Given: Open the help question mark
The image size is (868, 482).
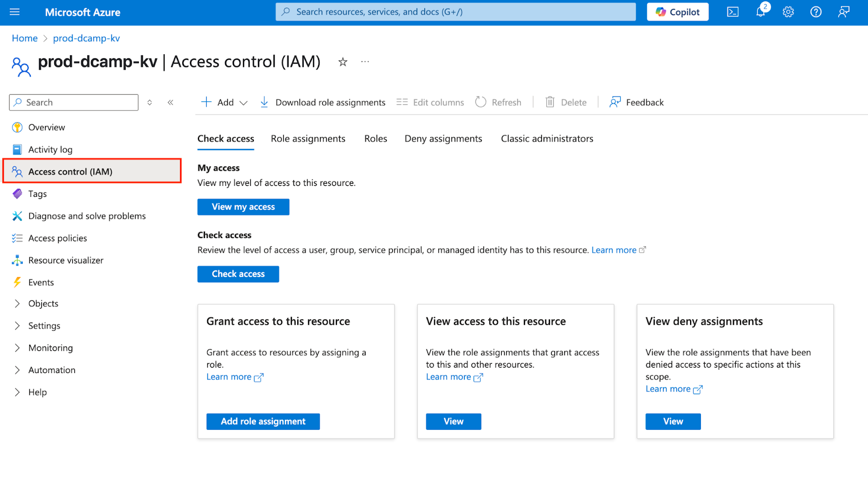Looking at the screenshot, I should (816, 12).
